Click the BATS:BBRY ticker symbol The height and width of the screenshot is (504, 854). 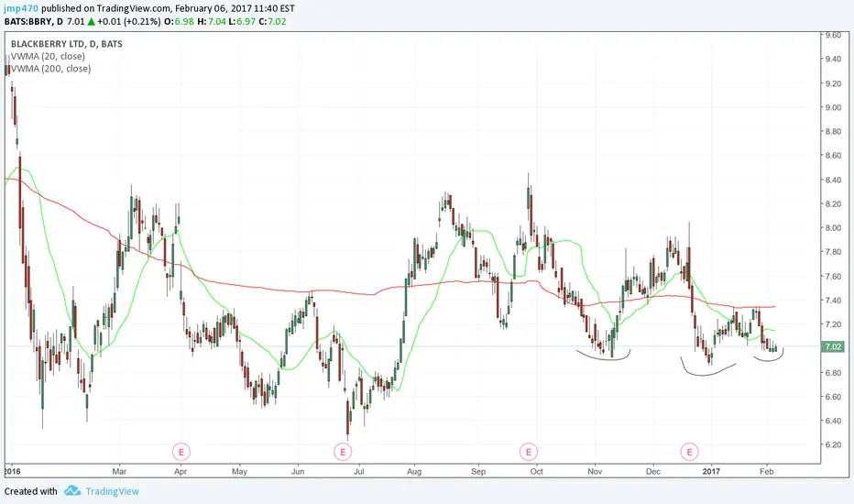[x=28, y=21]
